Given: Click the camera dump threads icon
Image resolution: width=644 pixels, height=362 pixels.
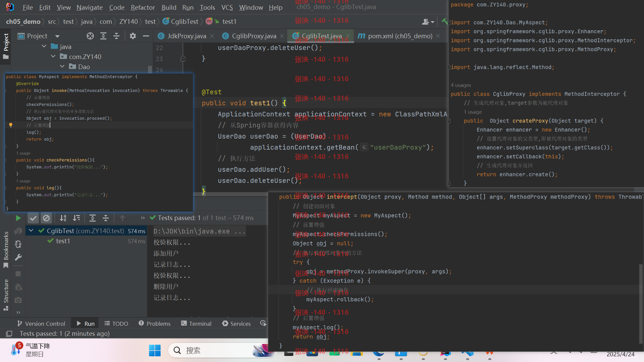Looking at the screenshot, I should (x=18, y=300).
